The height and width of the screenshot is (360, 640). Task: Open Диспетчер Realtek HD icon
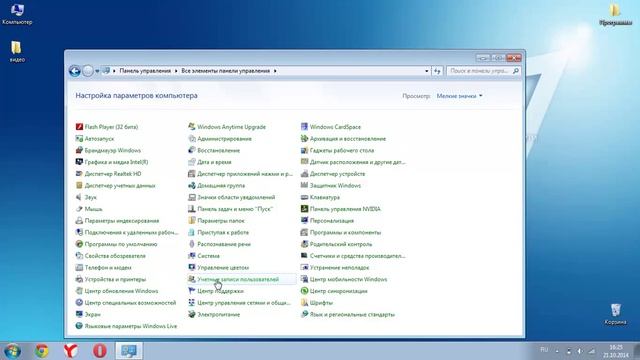tap(79, 174)
